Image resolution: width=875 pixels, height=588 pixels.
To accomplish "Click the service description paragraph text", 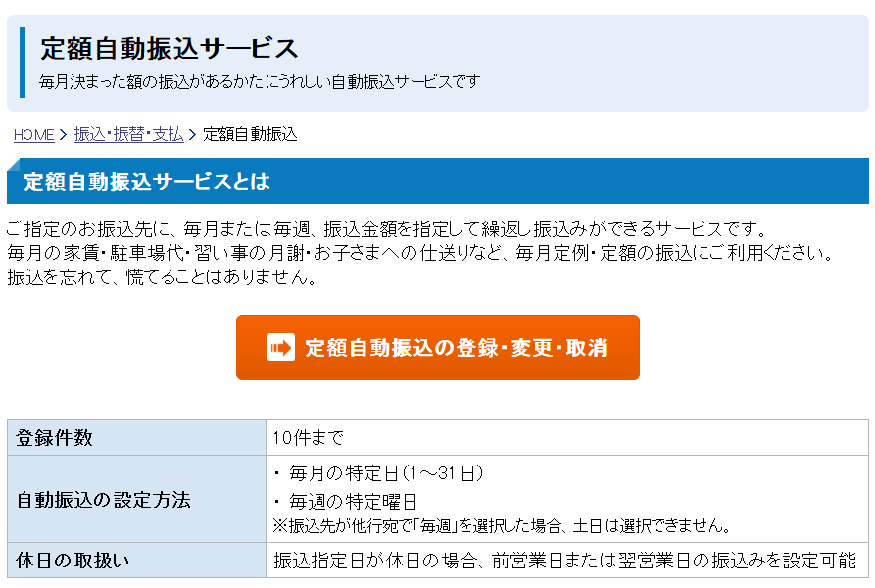I will (392, 248).
